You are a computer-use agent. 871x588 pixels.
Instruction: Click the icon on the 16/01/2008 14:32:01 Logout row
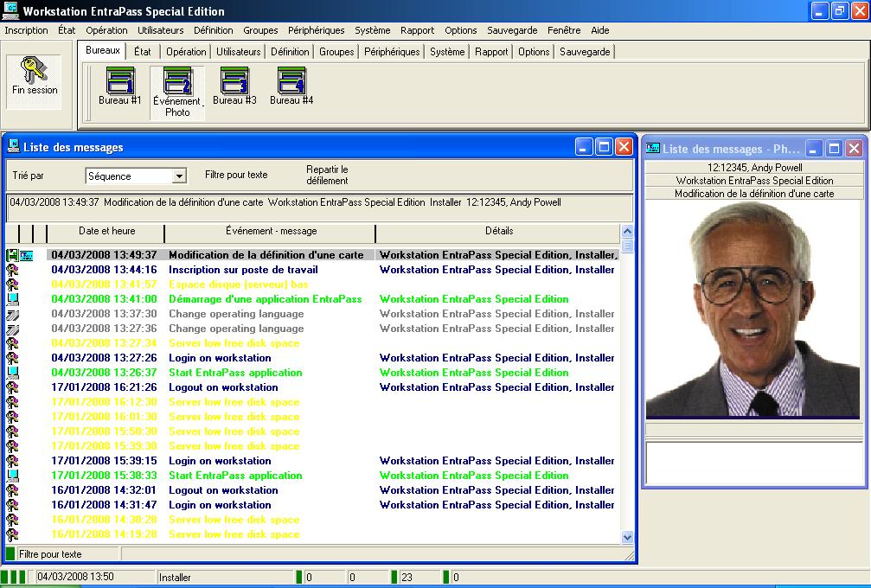pos(11,490)
